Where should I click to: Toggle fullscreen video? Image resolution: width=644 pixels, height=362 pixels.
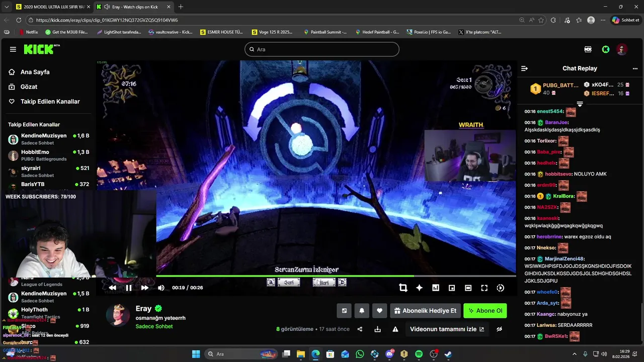coord(484,288)
